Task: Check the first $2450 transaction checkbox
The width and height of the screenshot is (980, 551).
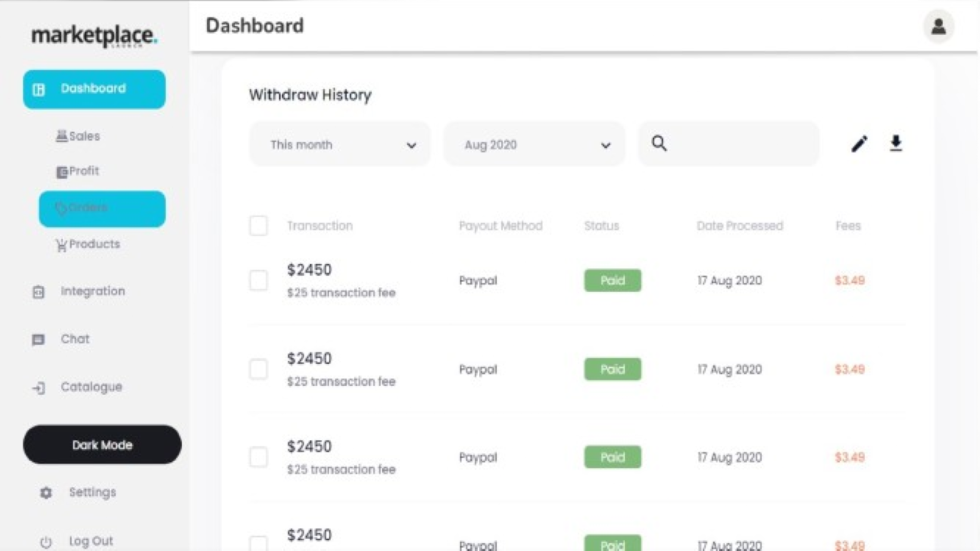Action: tap(258, 280)
